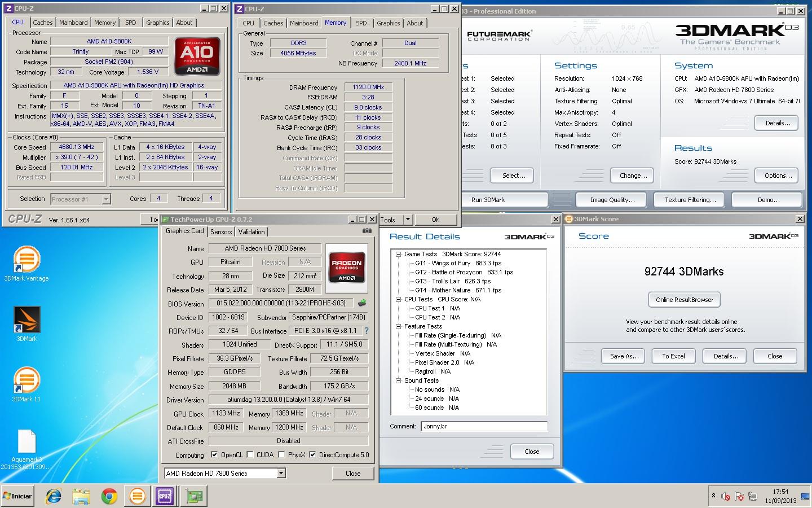Open the Iniciar start menu
Screen dimensions: 812x508
tap(17, 496)
